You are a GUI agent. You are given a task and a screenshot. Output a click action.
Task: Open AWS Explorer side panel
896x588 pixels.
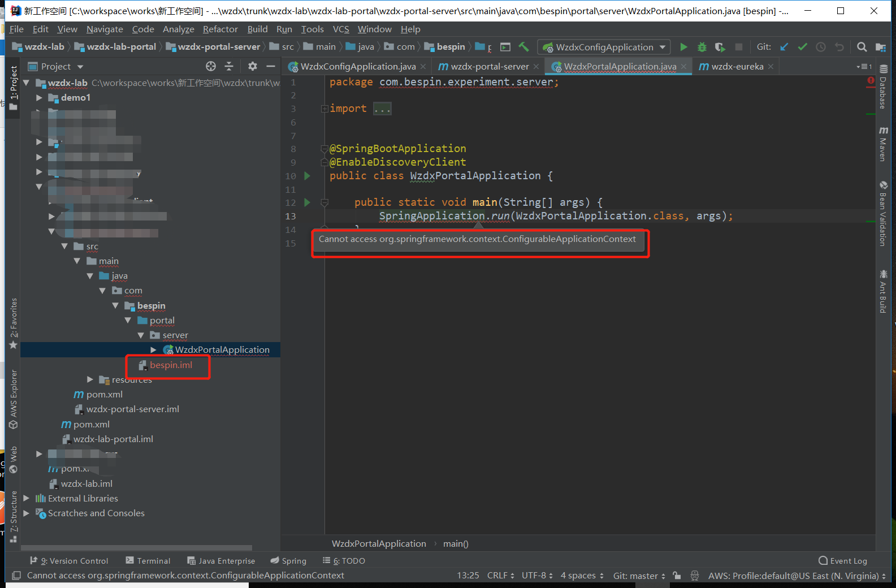(x=14, y=399)
